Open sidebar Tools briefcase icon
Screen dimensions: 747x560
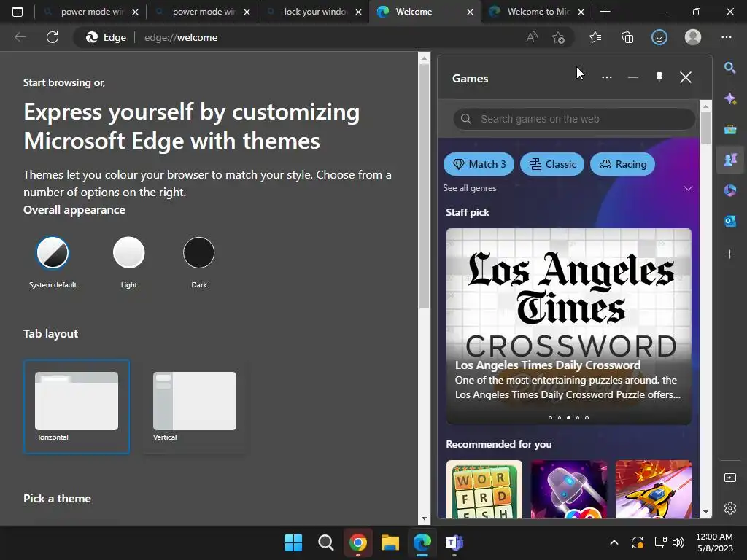pyautogui.click(x=729, y=129)
